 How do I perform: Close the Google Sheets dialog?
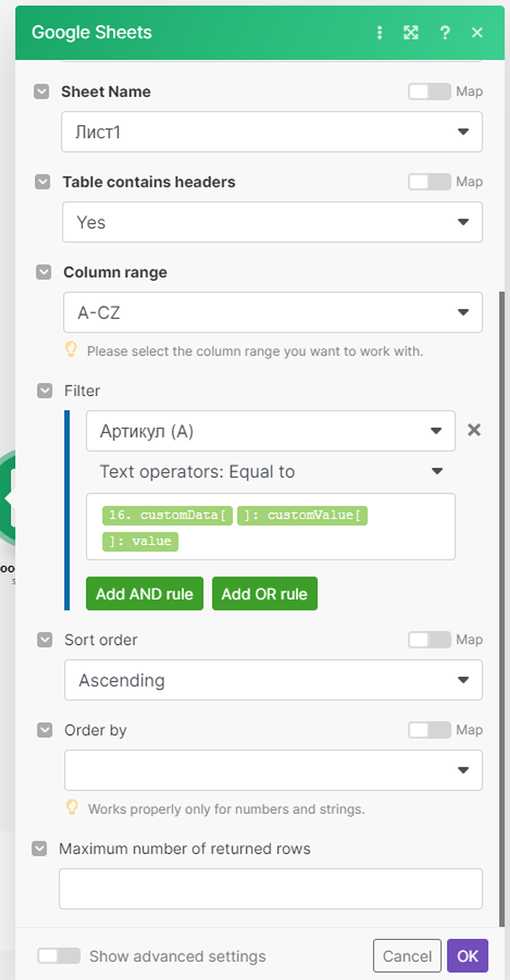[477, 33]
